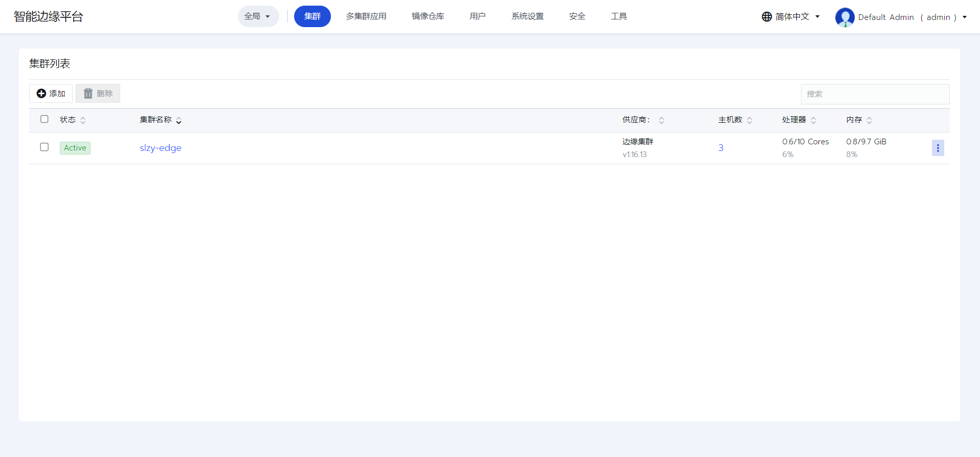This screenshot has width=980, height=457.
Task: Open the 简体中文 language dropdown
Action: [797, 17]
